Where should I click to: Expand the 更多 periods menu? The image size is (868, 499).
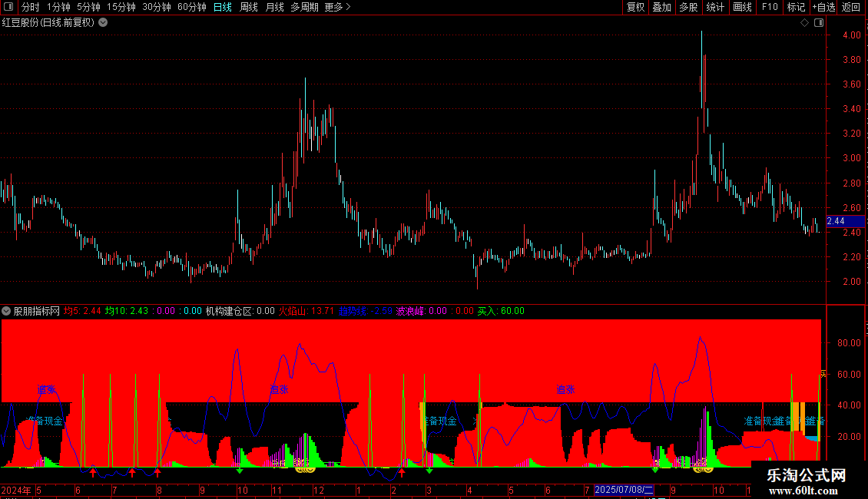(x=338, y=7)
